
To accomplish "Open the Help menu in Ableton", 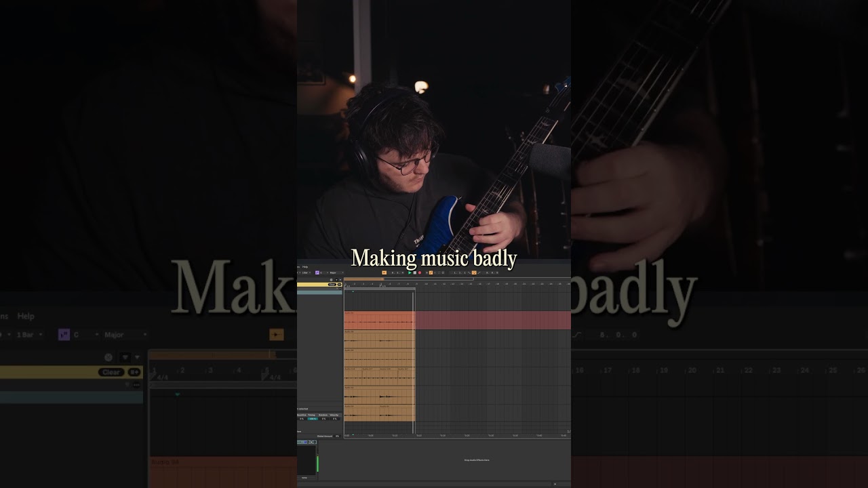I will 305,267.
